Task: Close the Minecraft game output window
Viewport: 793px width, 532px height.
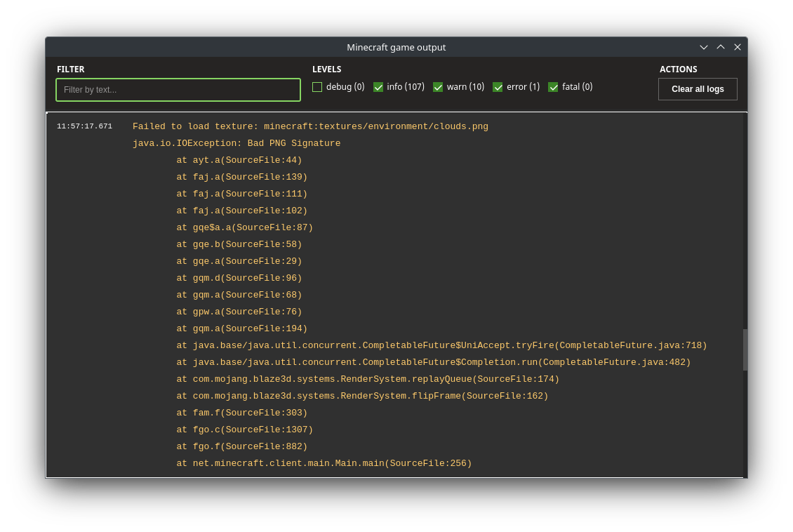Action: pyautogui.click(x=738, y=47)
